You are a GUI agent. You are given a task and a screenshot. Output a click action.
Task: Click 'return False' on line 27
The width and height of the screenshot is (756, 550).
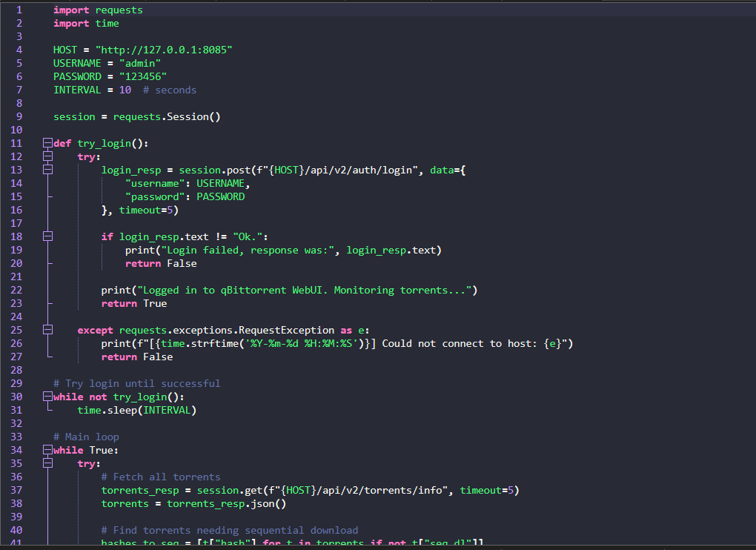coord(137,357)
